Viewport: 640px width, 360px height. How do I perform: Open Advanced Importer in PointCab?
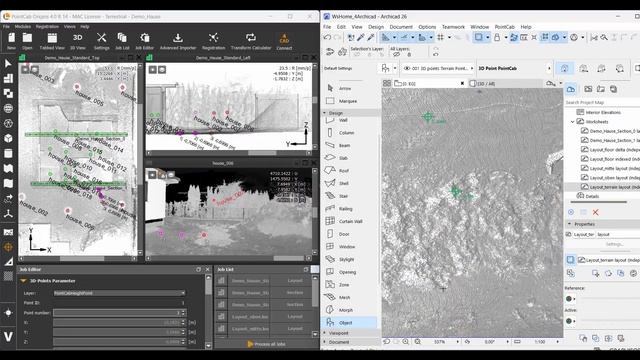coord(178,41)
